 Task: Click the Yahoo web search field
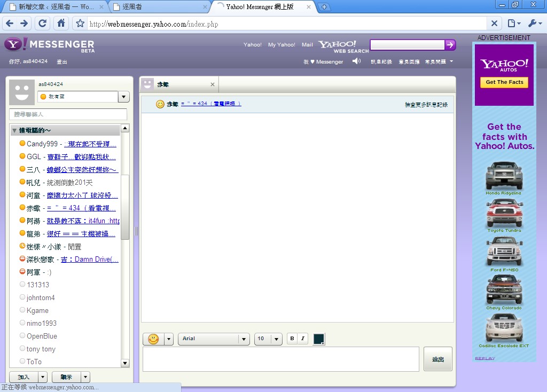click(x=408, y=45)
